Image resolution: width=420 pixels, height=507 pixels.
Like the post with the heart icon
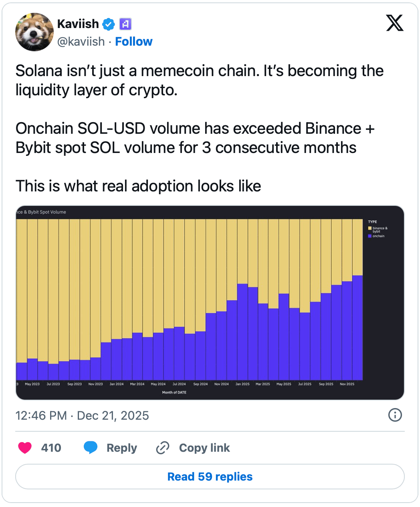tap(25, 447)
